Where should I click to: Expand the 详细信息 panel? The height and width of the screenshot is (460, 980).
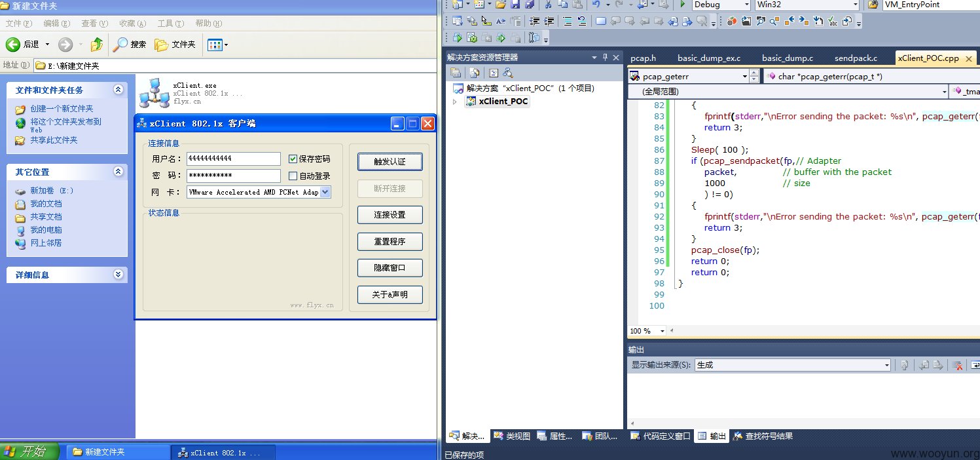[x=118, y=275]
